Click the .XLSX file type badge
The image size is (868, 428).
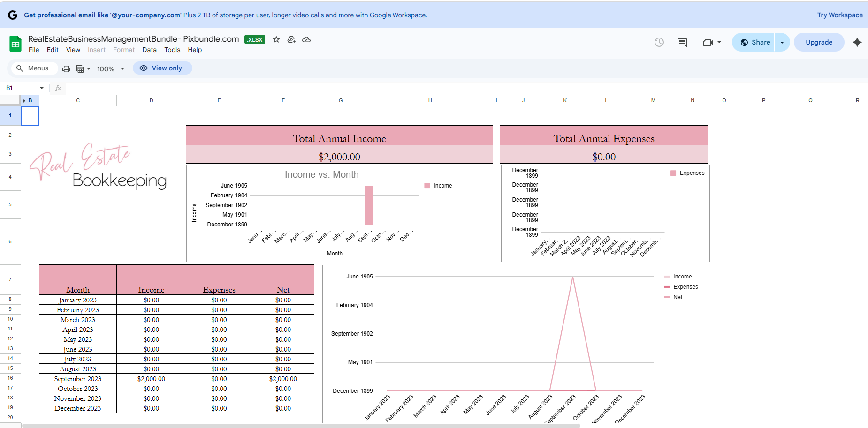[x=255, y=39]
